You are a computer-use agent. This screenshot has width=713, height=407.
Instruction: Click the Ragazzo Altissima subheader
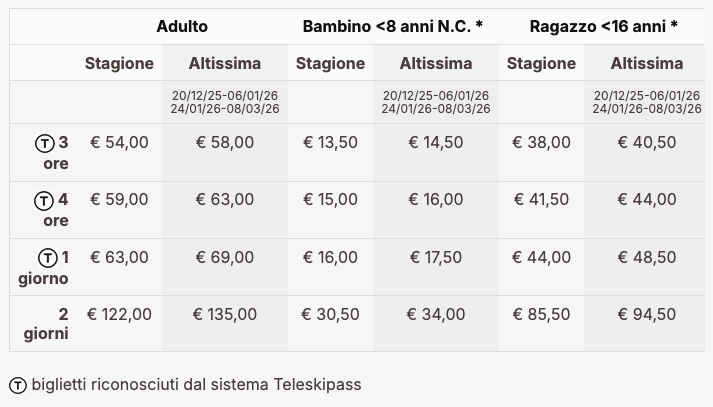647,63
